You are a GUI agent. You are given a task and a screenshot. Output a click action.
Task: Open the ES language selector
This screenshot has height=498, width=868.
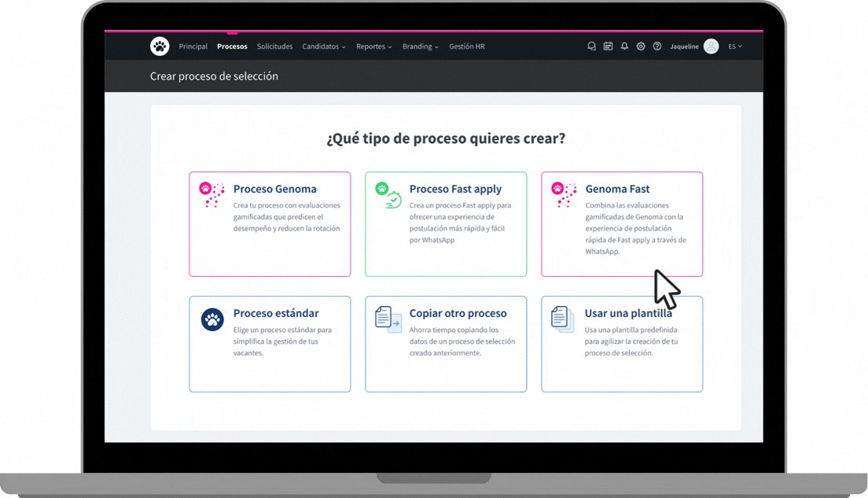[x=735, y=46]
